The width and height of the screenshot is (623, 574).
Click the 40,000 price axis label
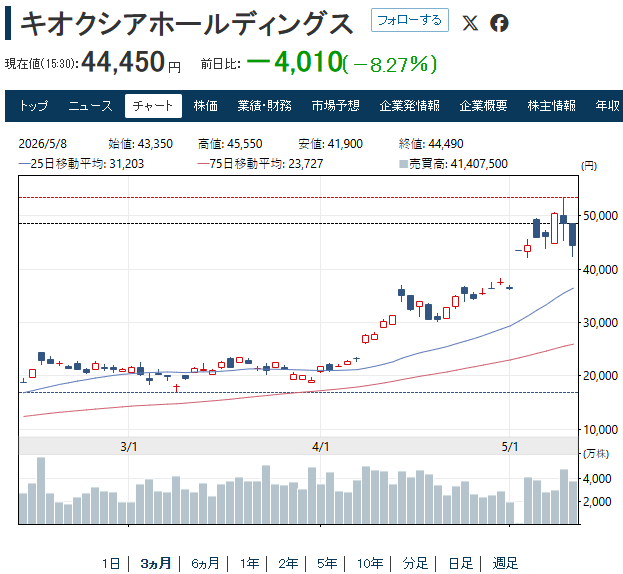[x=600, y=270]
